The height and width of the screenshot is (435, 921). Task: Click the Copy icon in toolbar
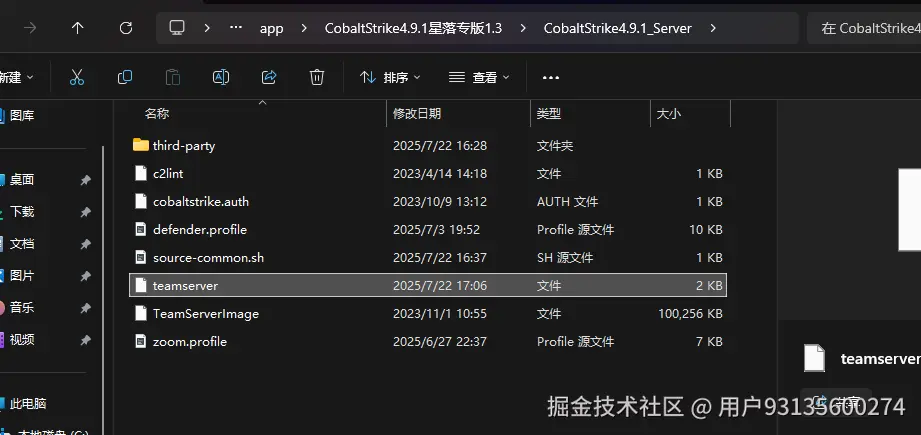point(125,77)
